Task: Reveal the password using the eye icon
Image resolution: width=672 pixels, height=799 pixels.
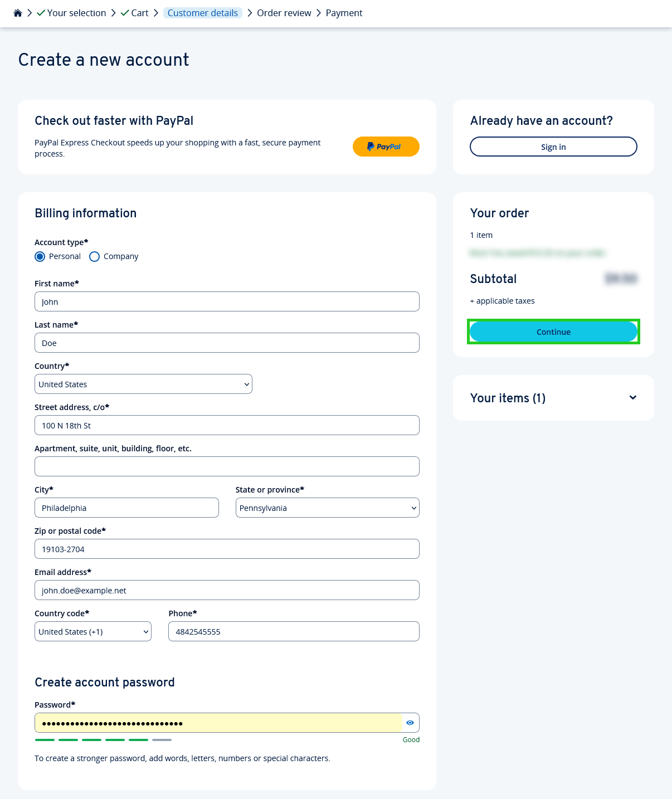Action: (x=410, y=723)
